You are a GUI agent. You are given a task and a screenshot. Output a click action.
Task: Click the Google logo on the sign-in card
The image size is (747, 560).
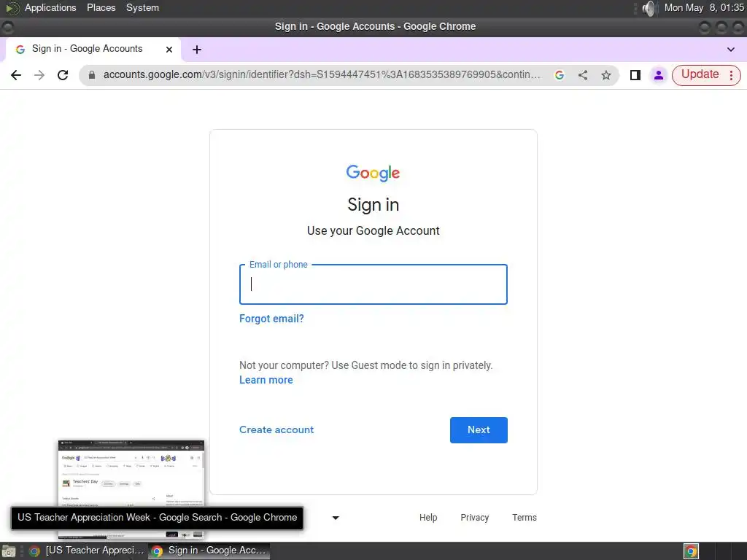(x=373, y=173)
